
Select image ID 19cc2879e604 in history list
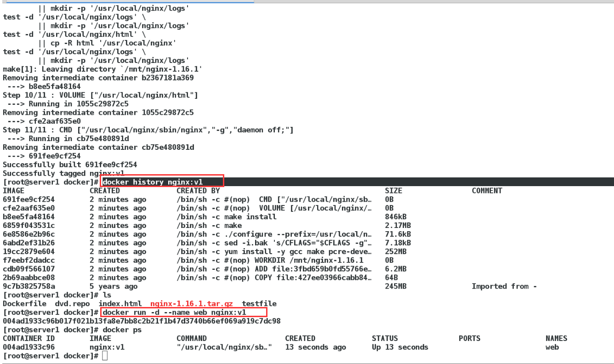pos(28,252)
